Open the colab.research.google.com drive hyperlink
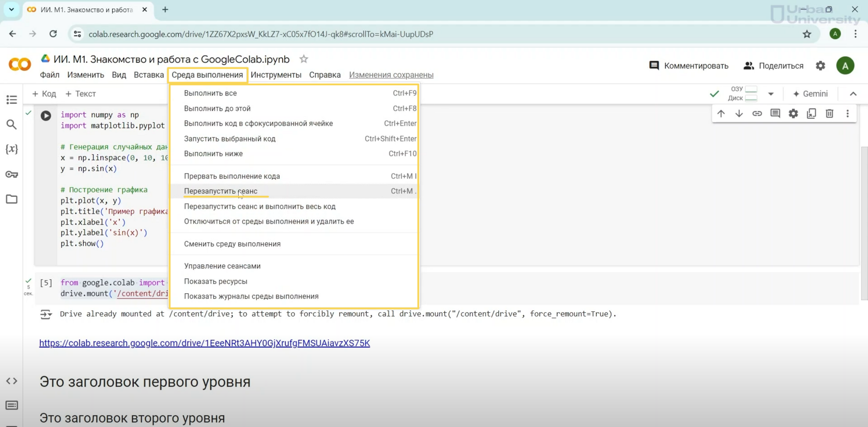The width and height of the screenshot is (868, 427). coord(205,343)
